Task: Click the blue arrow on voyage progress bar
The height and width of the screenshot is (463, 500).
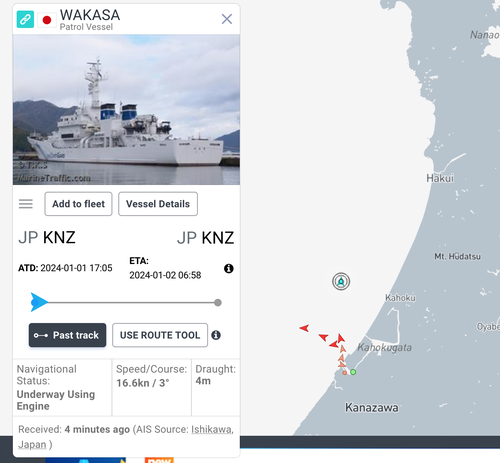Action: pos(39,302)
